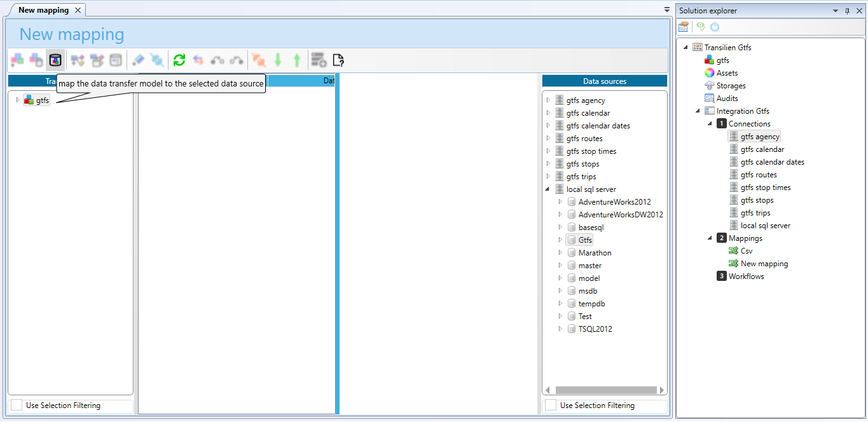
Task: Toggle left Use Selection Filtering checkbox
Action: [x=17, y=405]
